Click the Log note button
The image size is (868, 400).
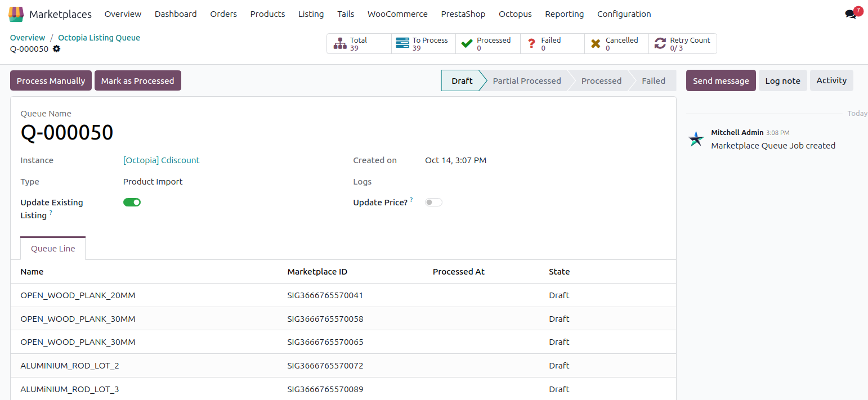[783, 80]
